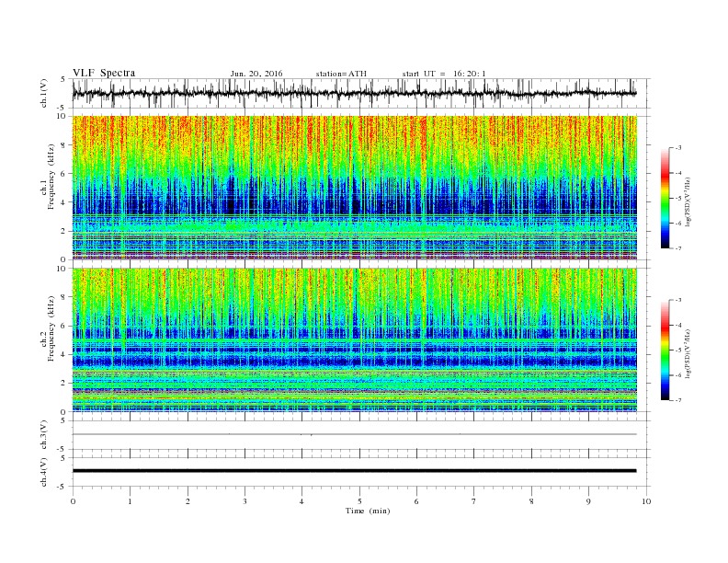Click the thick black ch.4 trace
This screenshot has width=728, height=563.
[354, 471]
